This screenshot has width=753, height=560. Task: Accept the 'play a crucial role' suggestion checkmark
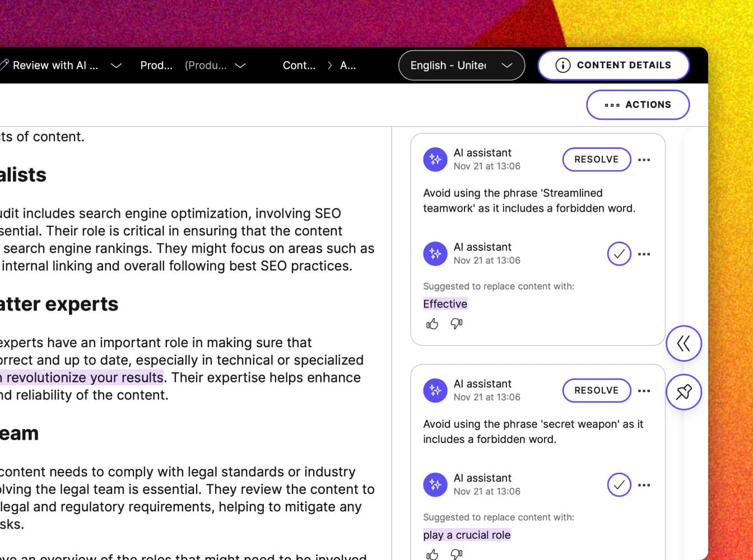(x=619, y=485)
